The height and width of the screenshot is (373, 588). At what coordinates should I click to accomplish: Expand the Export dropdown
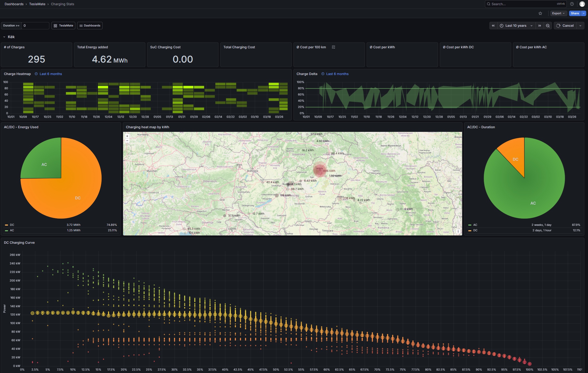point(558,13)
